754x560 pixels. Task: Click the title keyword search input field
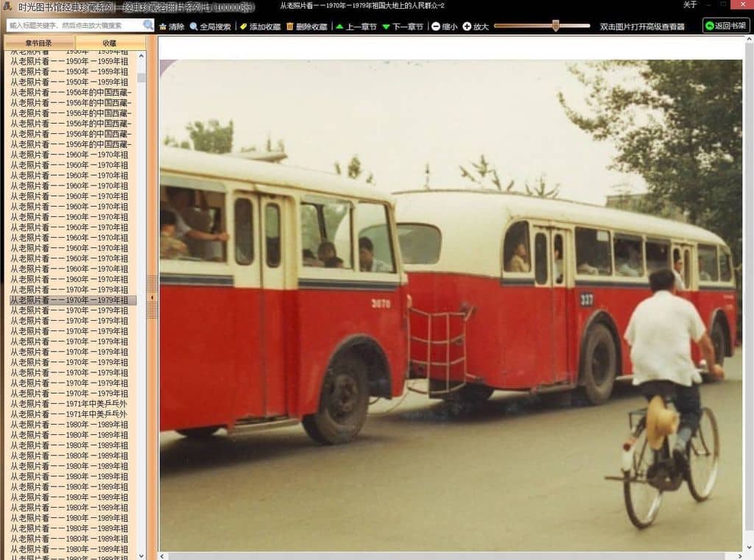(74, 25)
